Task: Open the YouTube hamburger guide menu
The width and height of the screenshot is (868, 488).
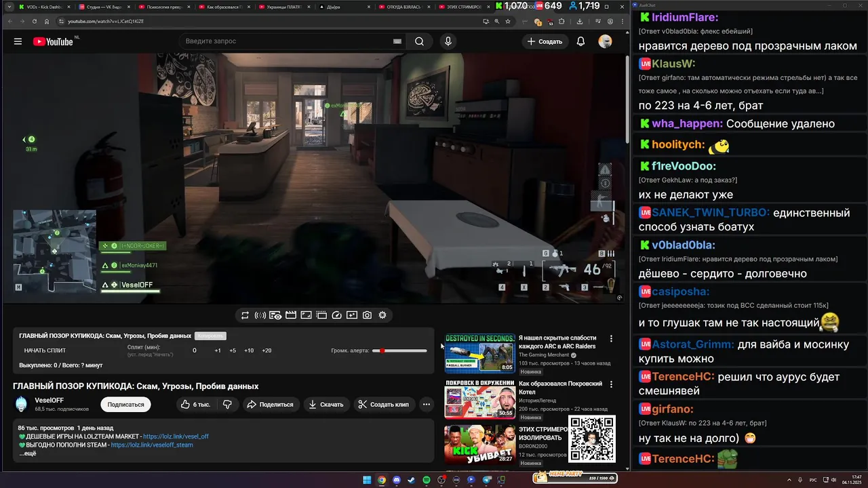Action: click(x=18, y=41)
